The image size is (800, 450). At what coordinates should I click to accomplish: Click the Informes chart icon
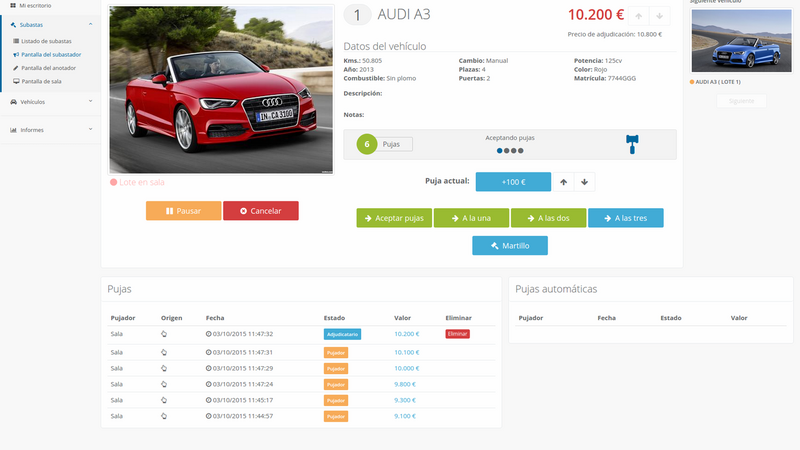pos(13,130)
